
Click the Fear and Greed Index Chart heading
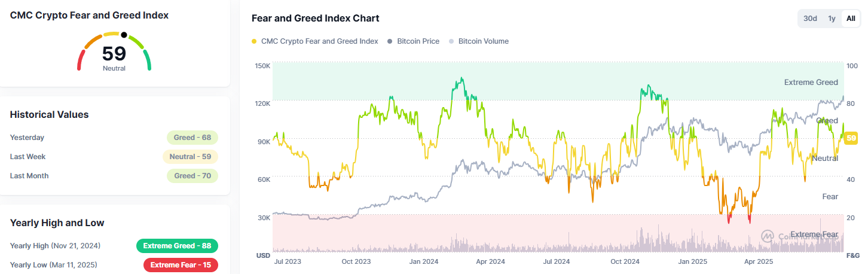coord(315,19)
